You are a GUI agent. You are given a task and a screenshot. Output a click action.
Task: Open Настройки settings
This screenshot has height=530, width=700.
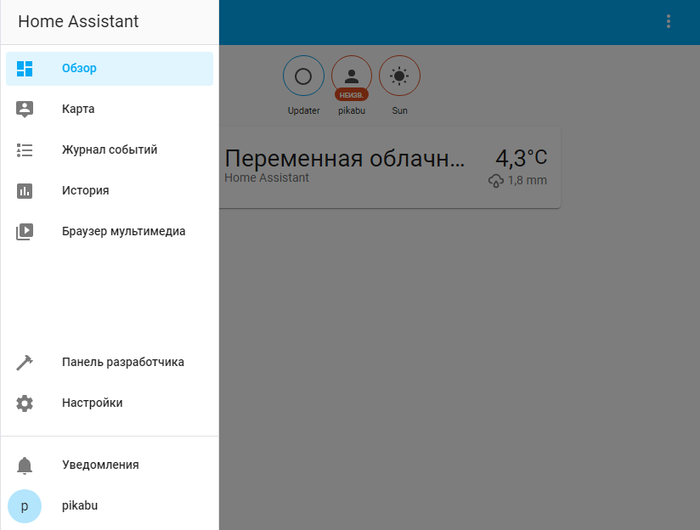(109, 403)
